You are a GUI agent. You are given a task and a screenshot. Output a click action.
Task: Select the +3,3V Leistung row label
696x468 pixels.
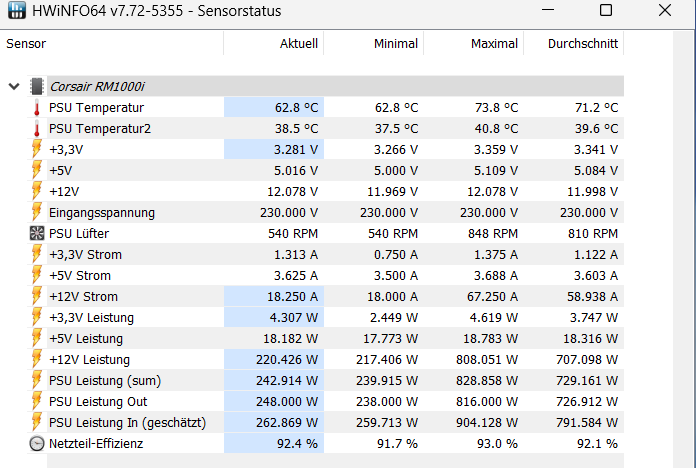(91, 317)
